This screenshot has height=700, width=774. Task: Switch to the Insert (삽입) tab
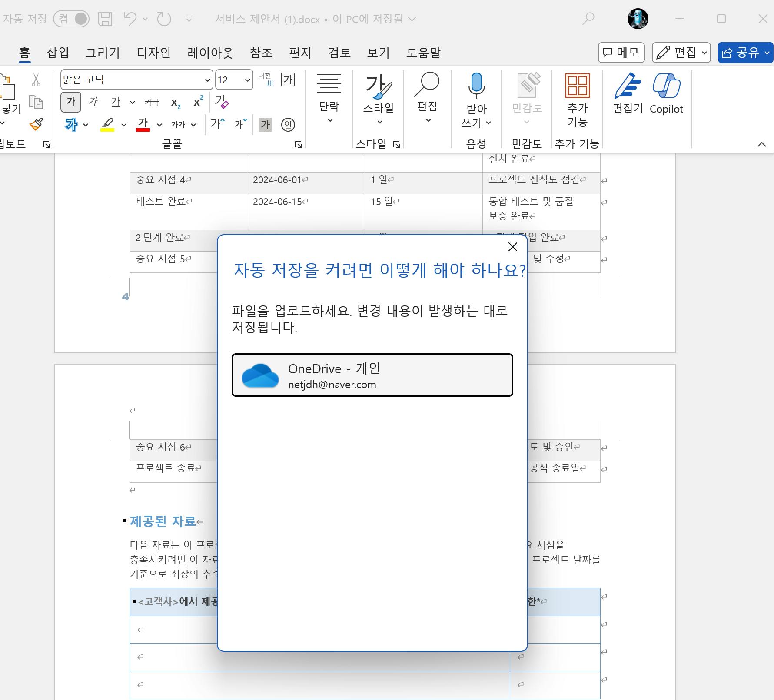click(57, 53)
